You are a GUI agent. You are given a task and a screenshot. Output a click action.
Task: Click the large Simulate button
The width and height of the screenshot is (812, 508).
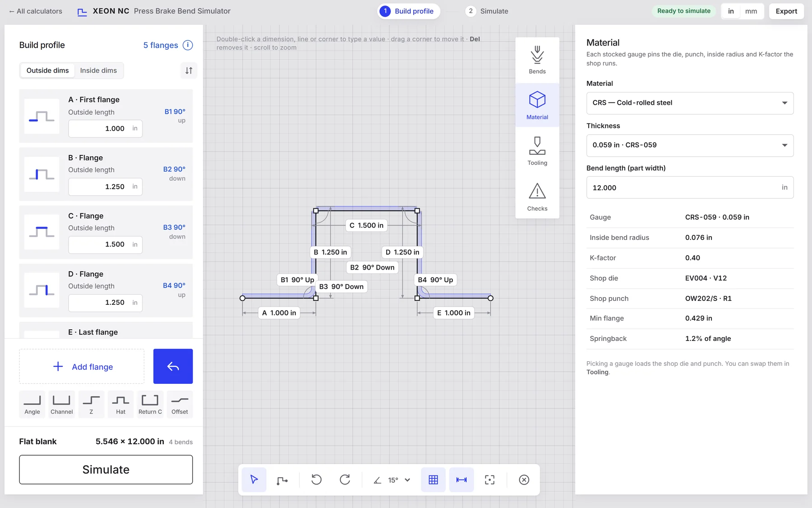[x=106, y=470]
